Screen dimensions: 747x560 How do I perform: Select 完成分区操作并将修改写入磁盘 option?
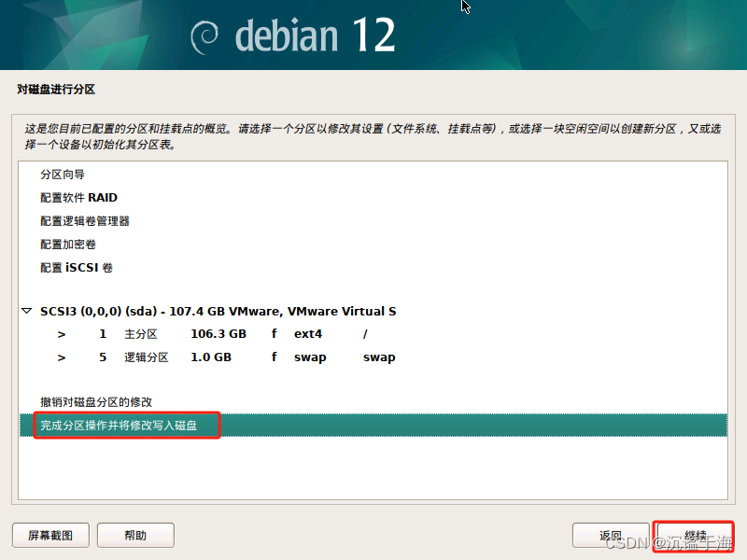(x=373, y=426)
